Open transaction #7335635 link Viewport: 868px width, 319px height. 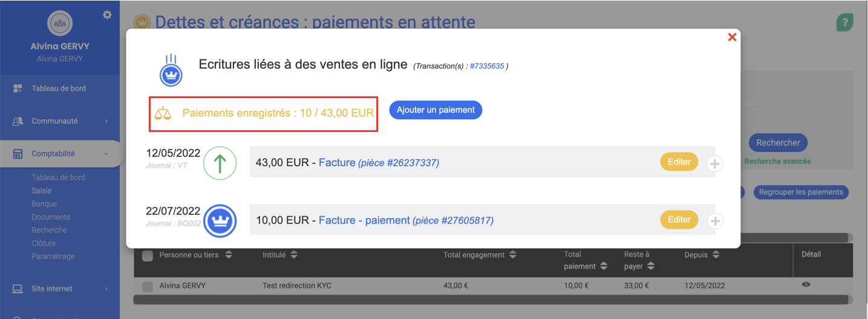(487, 66)
